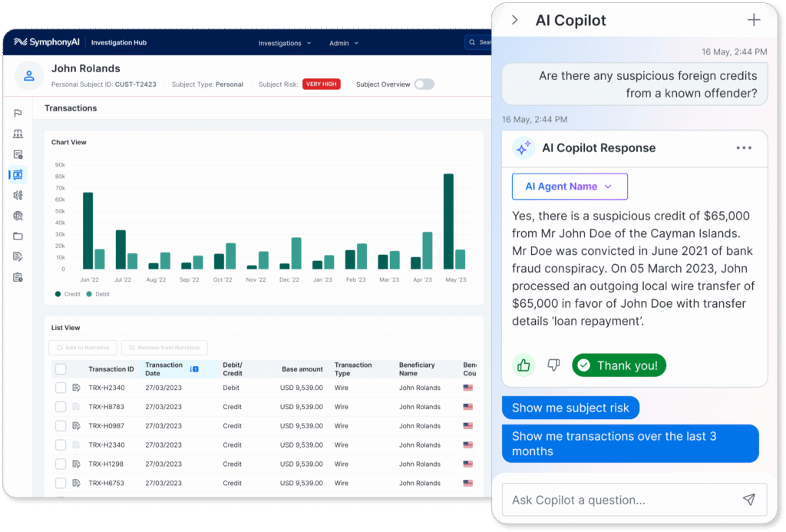Open the globe search icon in sidebar
The image size is (786, 532).
click(x=18, y=216)
